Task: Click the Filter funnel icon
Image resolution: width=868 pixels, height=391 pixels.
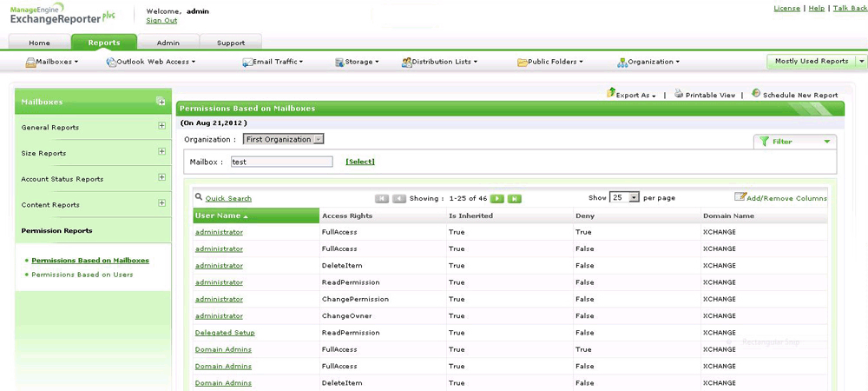Action: click(765, 141)
